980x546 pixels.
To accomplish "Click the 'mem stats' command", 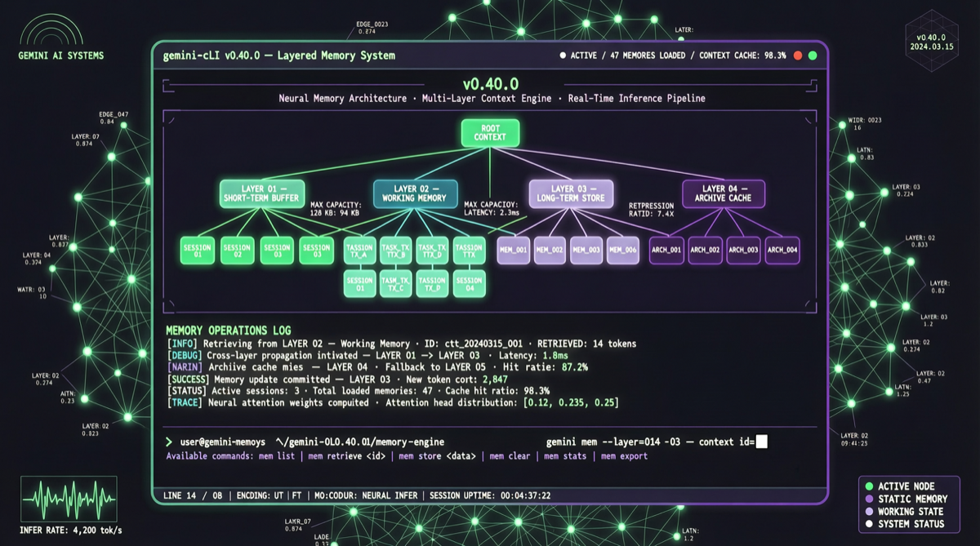I will coord(565,456).
